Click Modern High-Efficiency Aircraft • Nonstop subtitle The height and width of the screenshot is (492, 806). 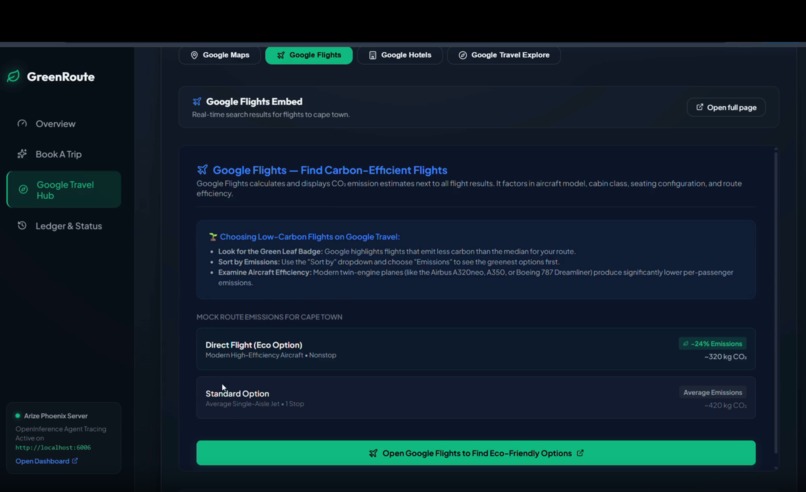[271, 355]
